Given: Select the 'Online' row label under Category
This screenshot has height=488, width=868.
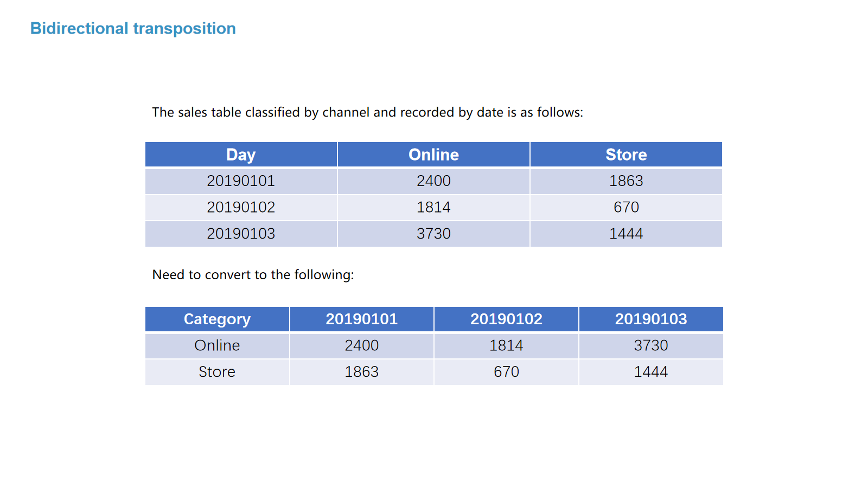Looking at the screenshot, I should (217, 345).
